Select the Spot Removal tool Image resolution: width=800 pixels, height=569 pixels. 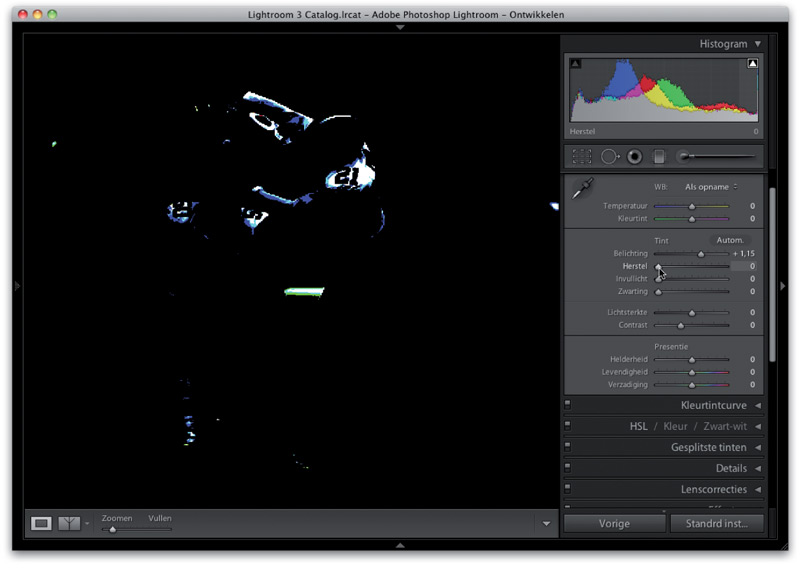coord(610,157)
